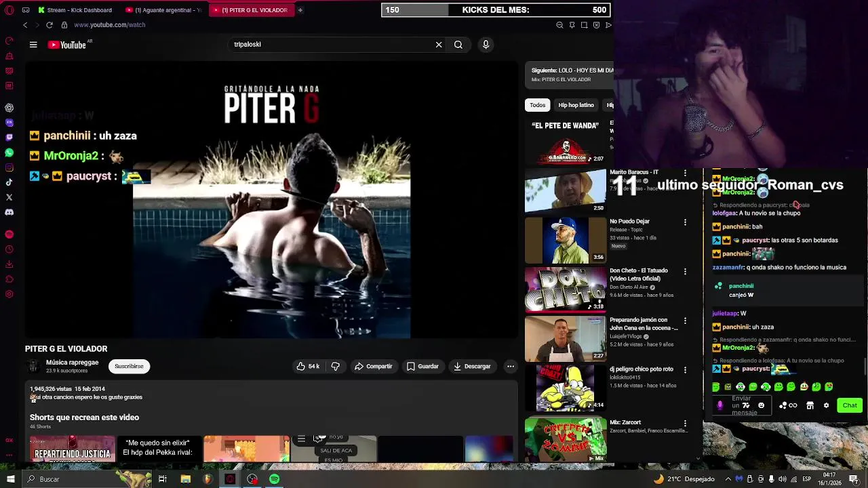Open the ChatGPT sidebar shortcut
868x488 pixels.
(x=9, y=108)
